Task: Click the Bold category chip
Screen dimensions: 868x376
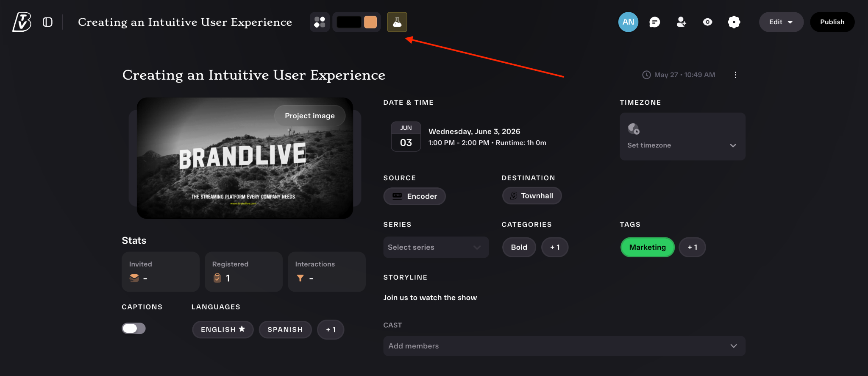Action: pyautogui.click(x=519, y=247)
